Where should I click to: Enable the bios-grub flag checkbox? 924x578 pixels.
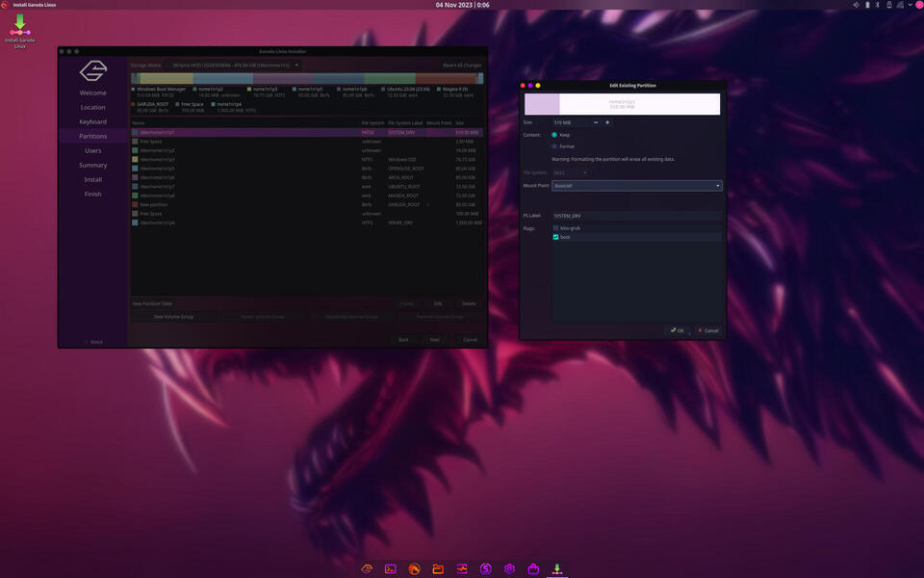555,228
